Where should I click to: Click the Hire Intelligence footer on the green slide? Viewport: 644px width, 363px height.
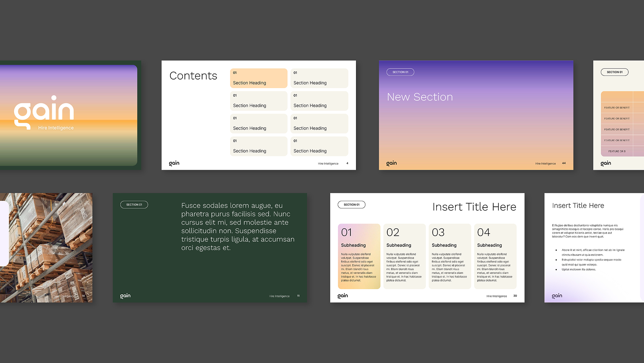click(x=279, y=296)
